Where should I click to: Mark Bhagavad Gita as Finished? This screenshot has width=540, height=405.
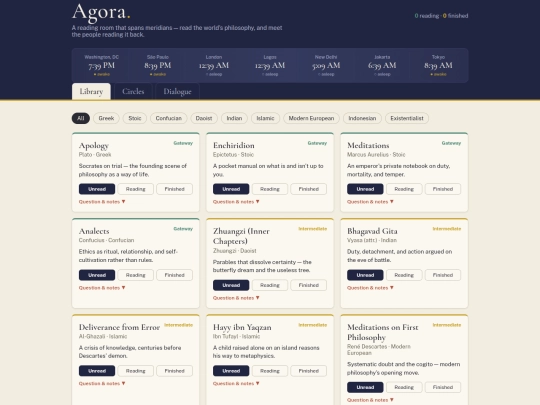click(x=443, y=275)
